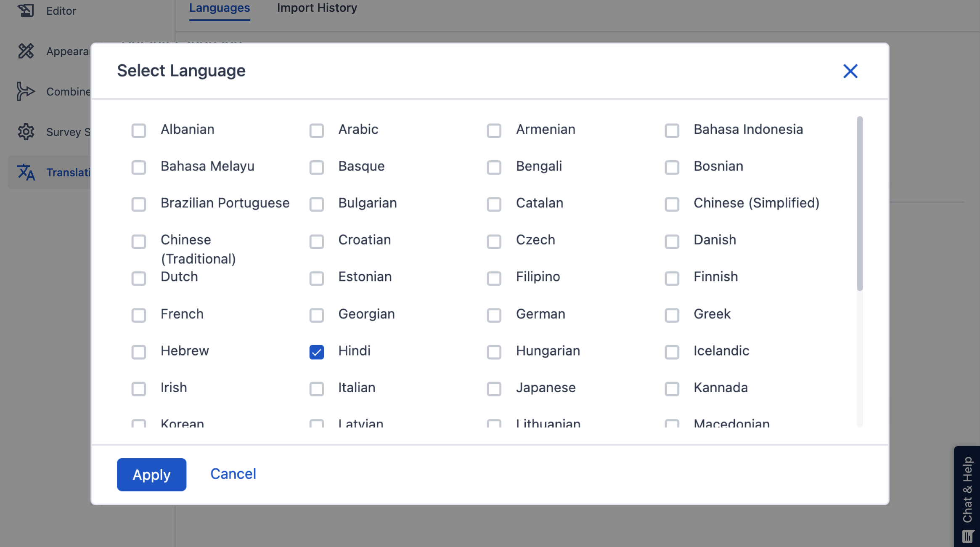Click the language list scrollbar
The width and height of the screenshot is (980, 547).
(860, 203)
